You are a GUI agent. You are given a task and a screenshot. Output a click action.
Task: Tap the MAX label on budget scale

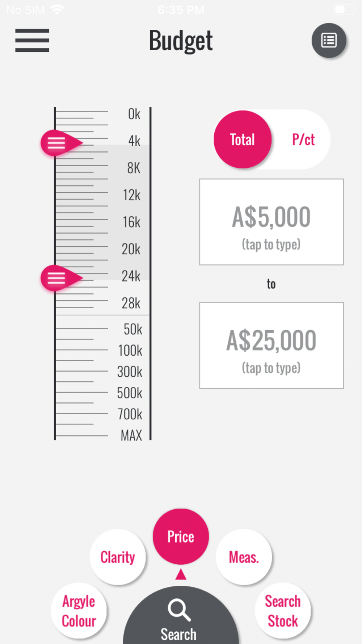point(131,435)
